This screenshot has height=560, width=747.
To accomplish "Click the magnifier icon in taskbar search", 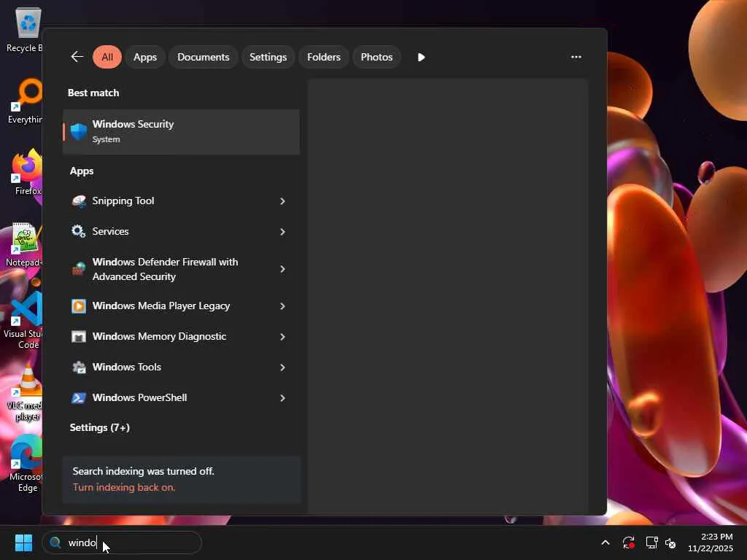I will coord(55,542).
